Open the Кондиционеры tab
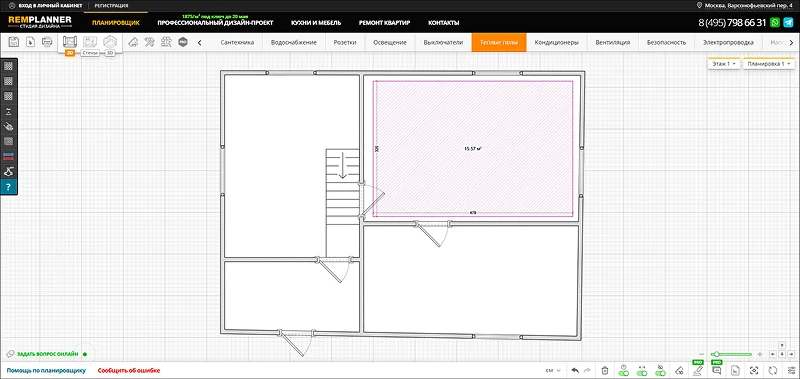800x379 pixels. [556, 42]
